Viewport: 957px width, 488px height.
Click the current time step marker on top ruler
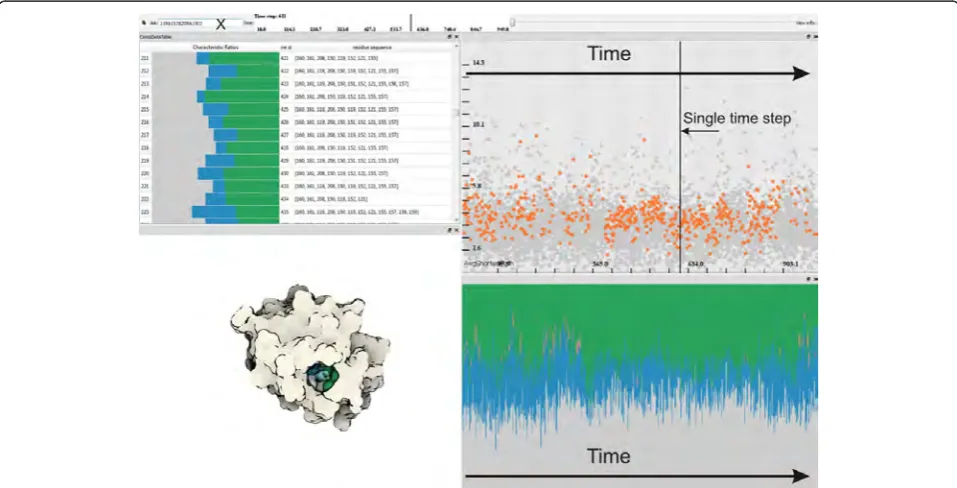tap(411, 23)
